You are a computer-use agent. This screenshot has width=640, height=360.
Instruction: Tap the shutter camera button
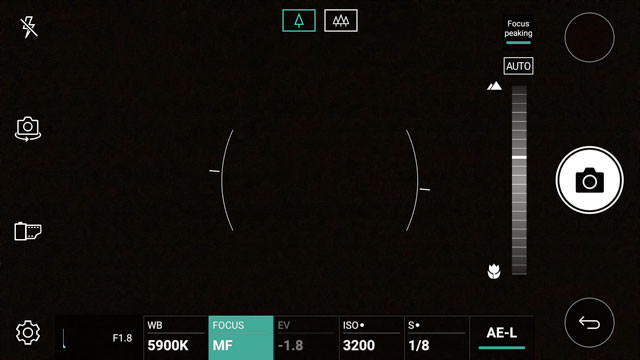589,180
